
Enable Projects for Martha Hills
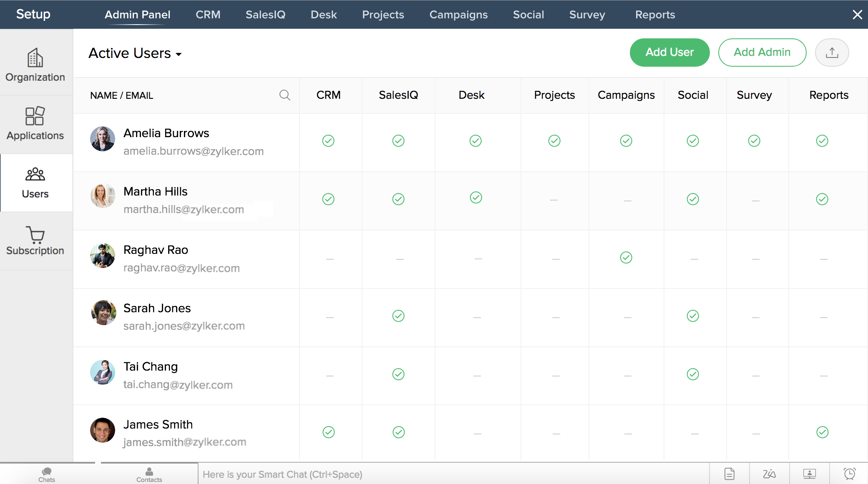pyautogui.click(x=554, y=201)
